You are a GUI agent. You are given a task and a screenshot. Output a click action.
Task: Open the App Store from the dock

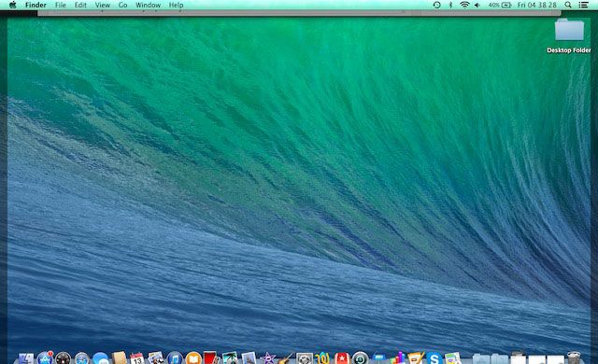click(x=45, y=358)
